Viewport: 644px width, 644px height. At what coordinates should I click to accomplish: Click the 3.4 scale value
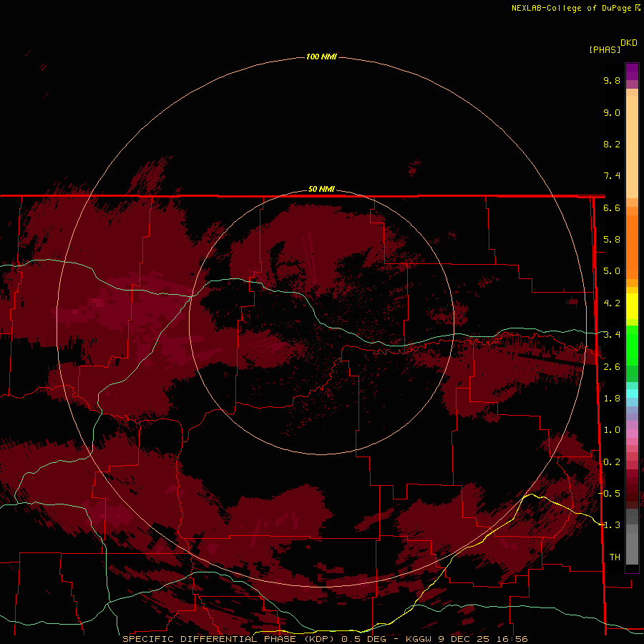[x=612, y=335]
